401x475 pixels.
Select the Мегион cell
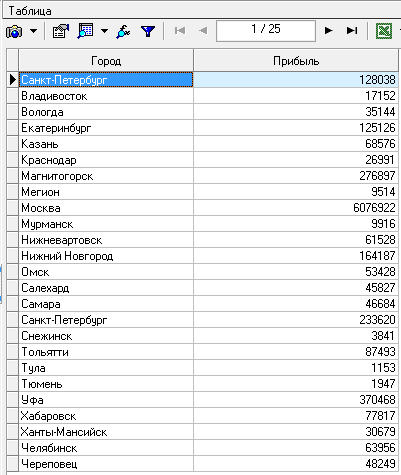(x=106, y=192)
